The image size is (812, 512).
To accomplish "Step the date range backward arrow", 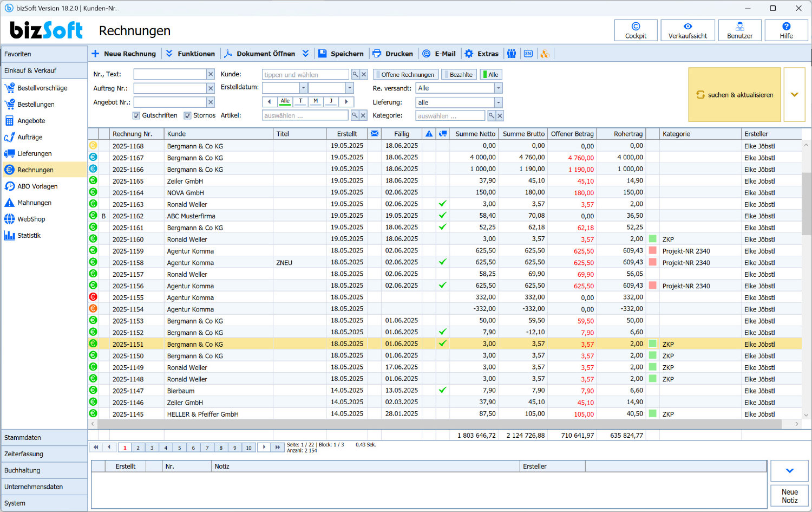I will click(270, 101).
